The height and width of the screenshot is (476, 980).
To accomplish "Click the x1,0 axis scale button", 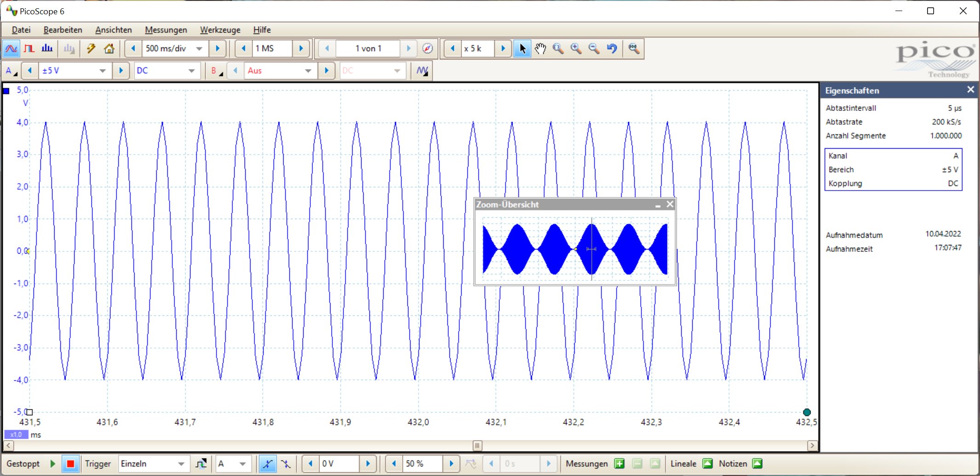I will [16, 435].
